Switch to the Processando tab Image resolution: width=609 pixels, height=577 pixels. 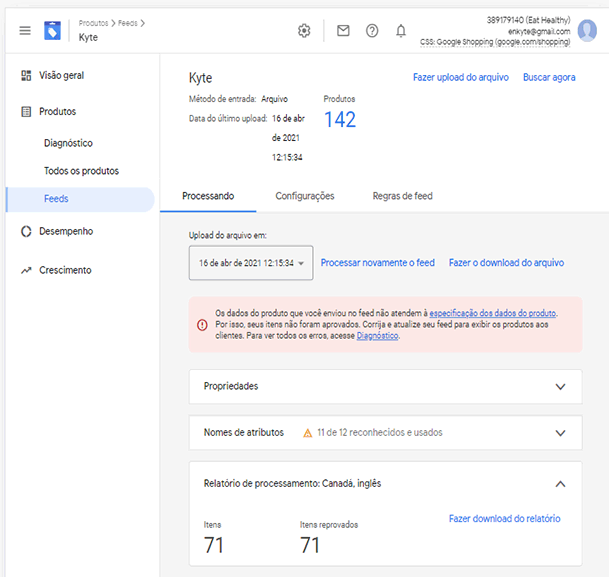(x=208, y=196)
